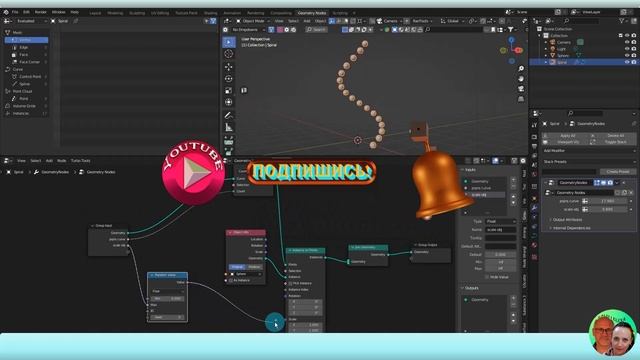Click the red X axis gizmo ball
The height and width of the screenshot is (360, 640).
[518, 50]
